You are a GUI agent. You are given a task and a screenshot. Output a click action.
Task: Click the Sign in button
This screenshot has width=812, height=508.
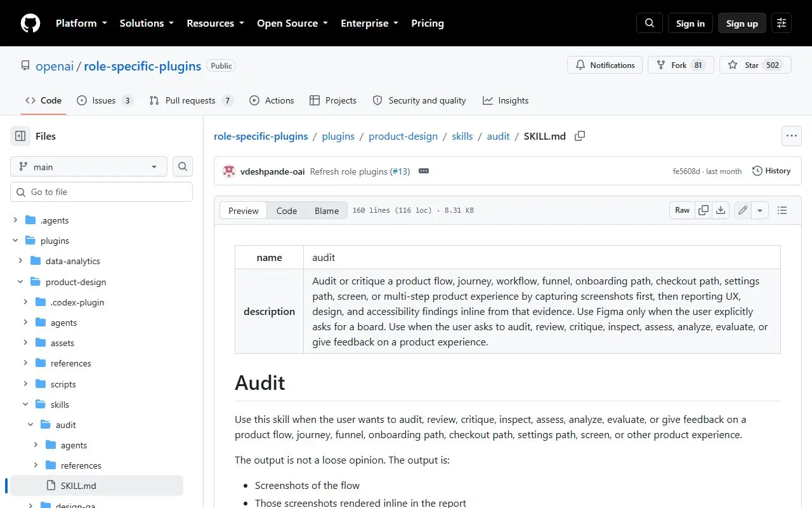point(690,23)
